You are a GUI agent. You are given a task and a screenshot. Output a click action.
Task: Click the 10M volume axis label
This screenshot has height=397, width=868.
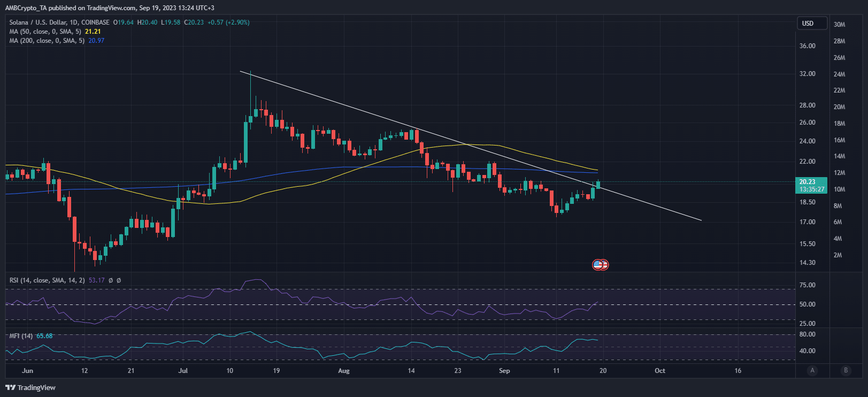click(840, 189)
